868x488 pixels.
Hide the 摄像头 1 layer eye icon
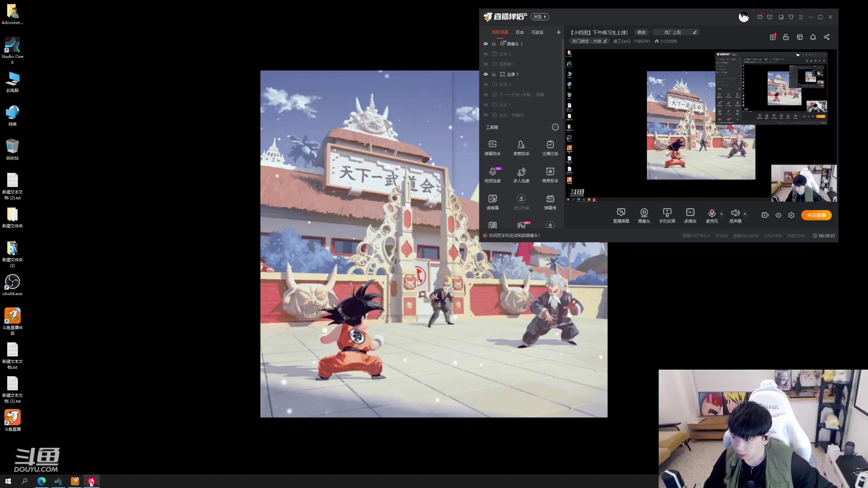[x=486, y=44]
